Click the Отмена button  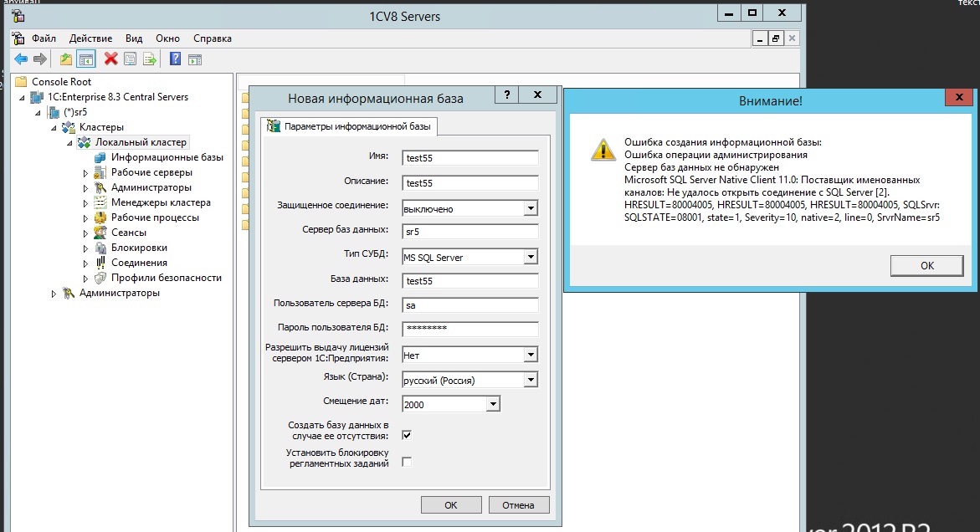[518, 505]
